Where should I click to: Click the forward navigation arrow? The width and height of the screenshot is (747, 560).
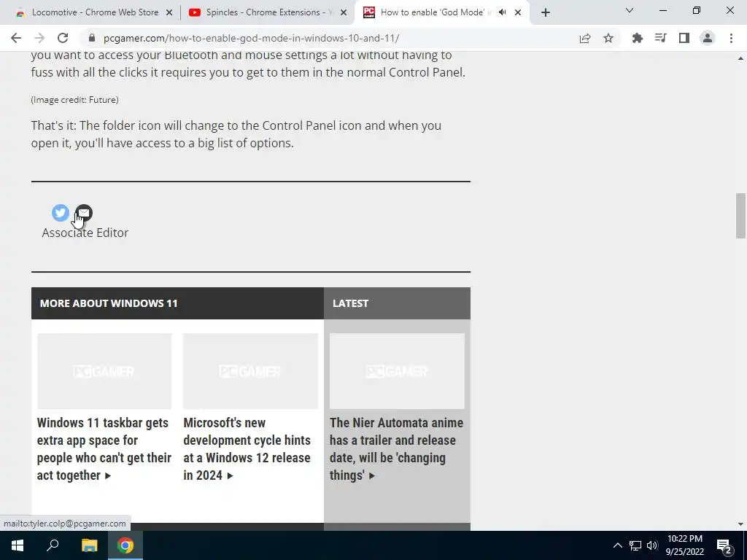tap(39, 38)
